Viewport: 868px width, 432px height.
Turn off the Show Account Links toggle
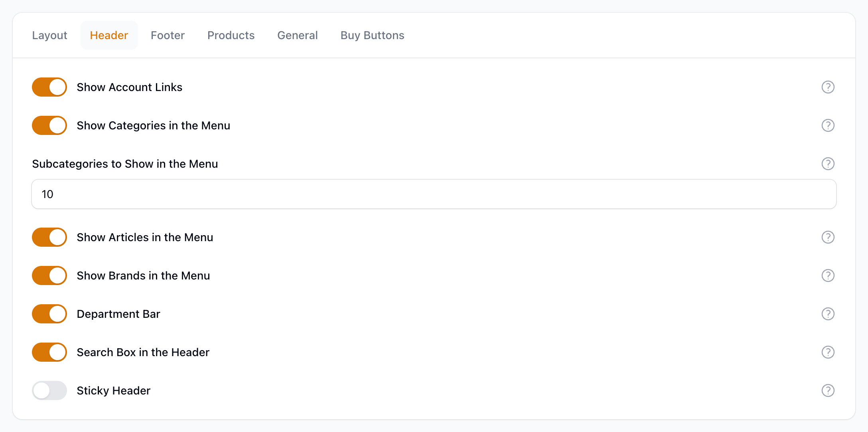tap(49, 87)
